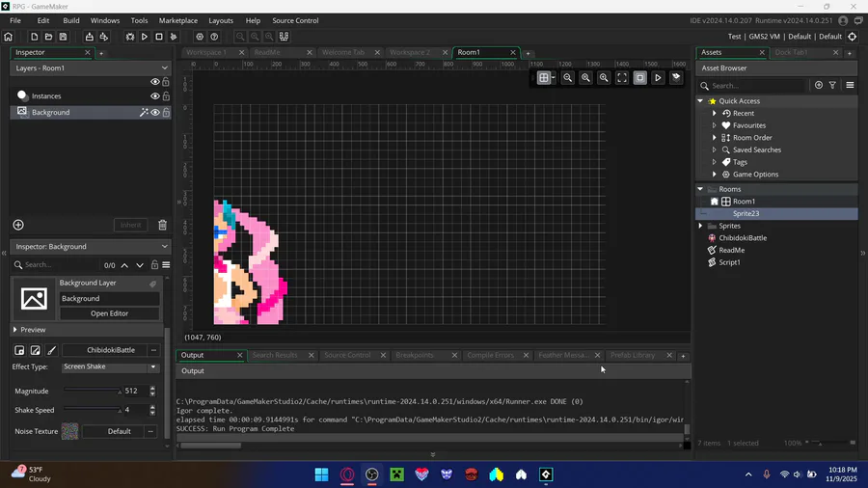Click the Noise Texture swatch thumbnail
The width and height of the screenshot is (868, 488).
69,431
